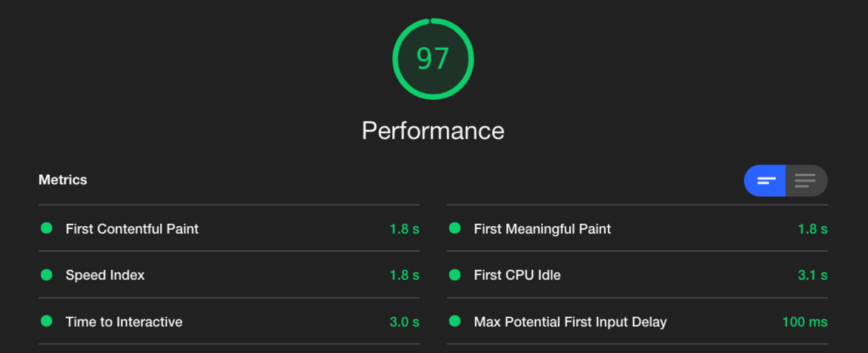Expand the Time to Interactive metric row
The width and height of the screenshot is (868, 353).
229,321
